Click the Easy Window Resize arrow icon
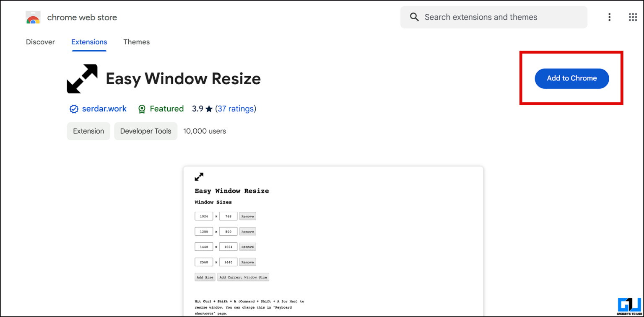 (x=82, y=78)
